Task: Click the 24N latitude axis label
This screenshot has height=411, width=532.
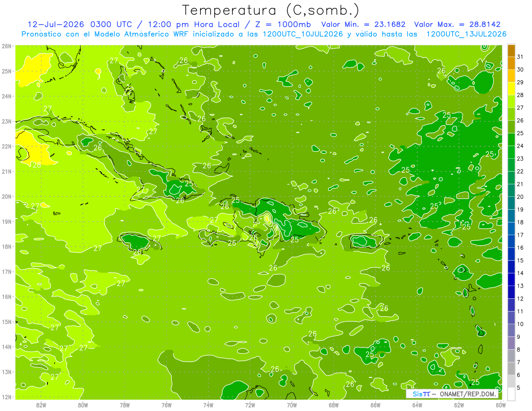Action: [7, 96]
